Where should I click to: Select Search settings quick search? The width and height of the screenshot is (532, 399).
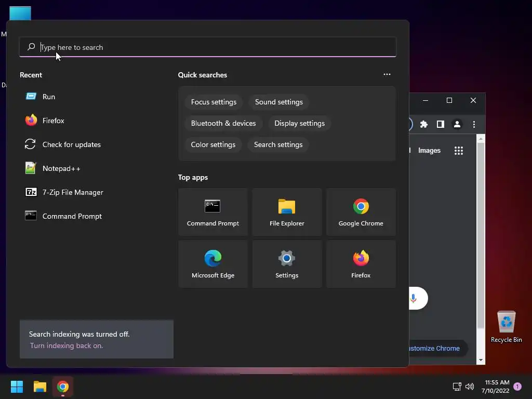click(x=278, y=144)
